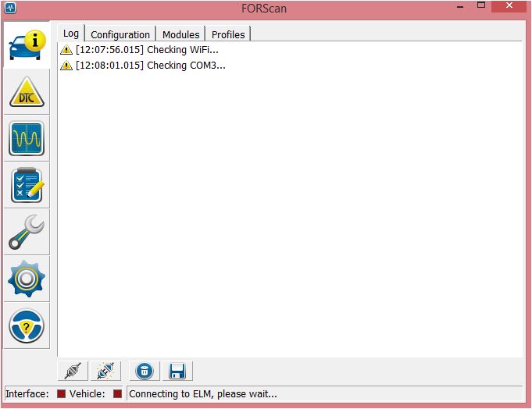Screen dimensions: 532x409
Task: Open the DTC trouble codes section
Action: [27, 92]
